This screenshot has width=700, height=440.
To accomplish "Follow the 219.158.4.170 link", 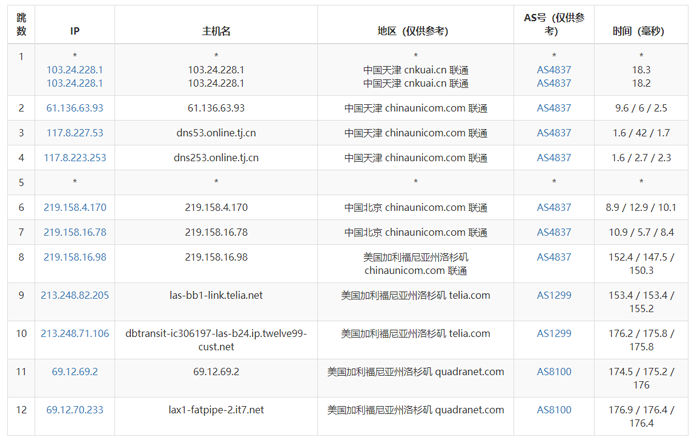I will [75, 208].
